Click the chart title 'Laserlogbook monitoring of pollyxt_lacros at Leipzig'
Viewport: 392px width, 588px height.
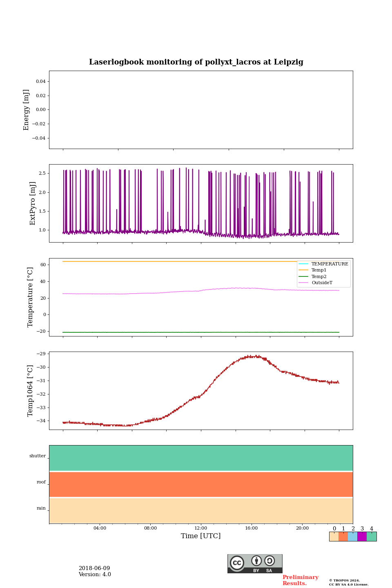196,62
